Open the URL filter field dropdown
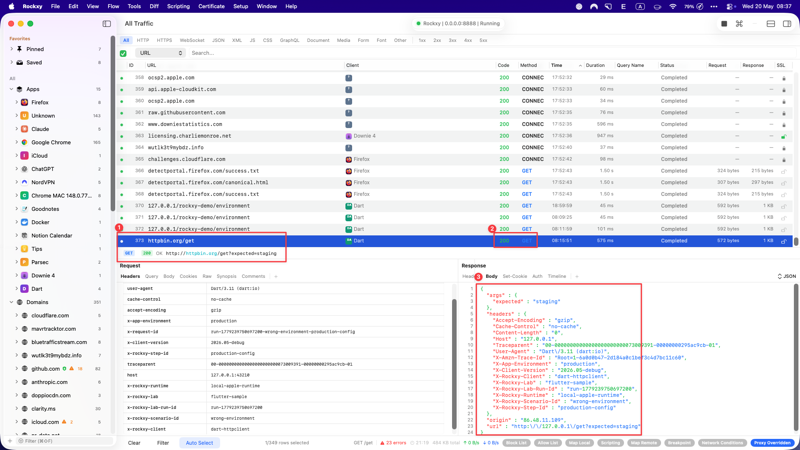This screenshot has width=800, height=450. 160,53
